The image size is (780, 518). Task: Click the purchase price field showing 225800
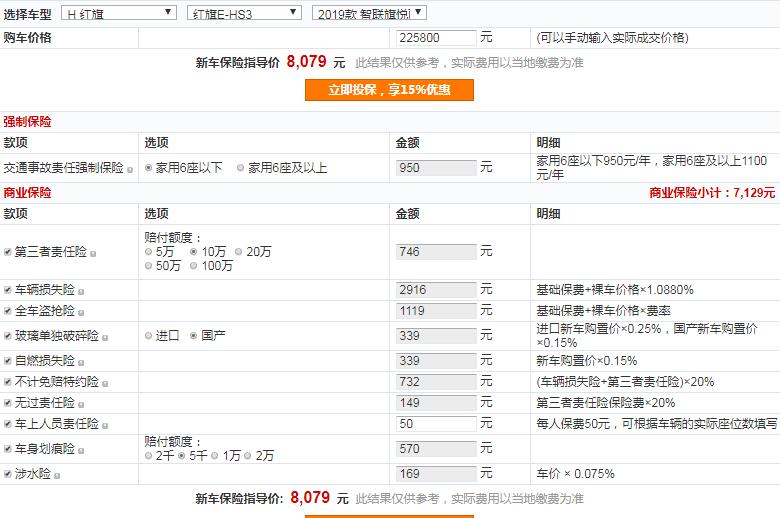[436, 38]
